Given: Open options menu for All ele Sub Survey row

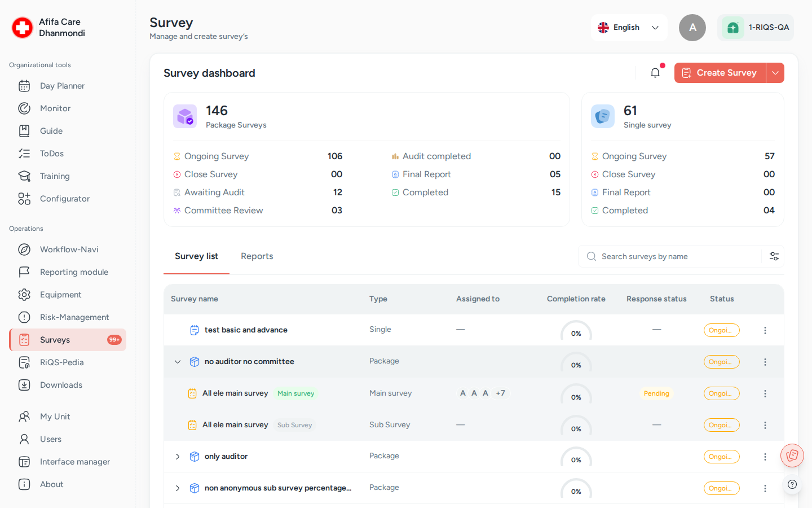Looking at the screenshot, I should click(x=765, y=425).
